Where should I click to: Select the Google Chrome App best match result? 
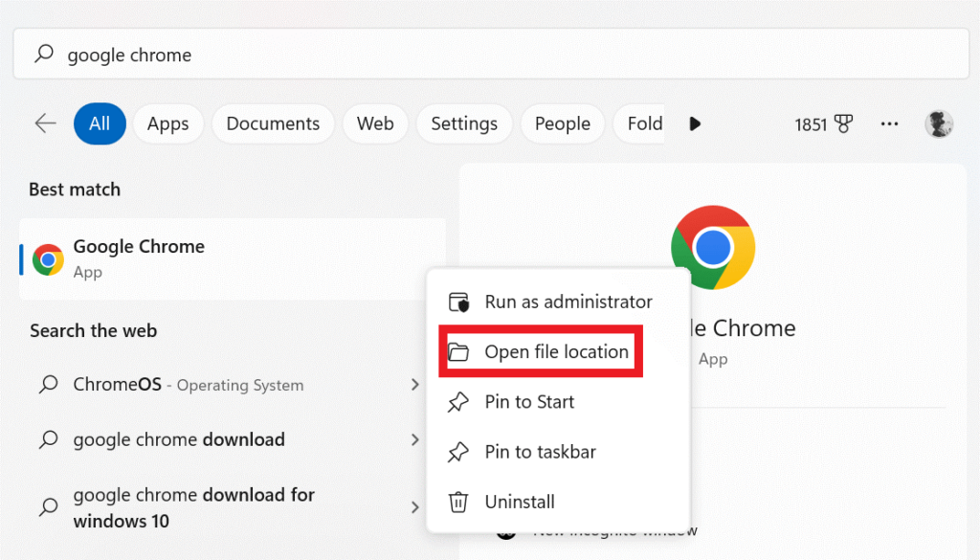(233, 259)
